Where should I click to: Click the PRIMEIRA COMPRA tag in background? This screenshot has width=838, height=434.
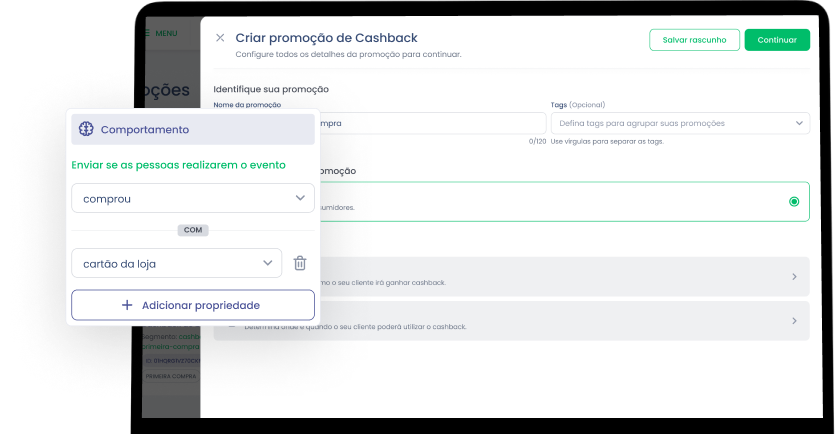172,375
